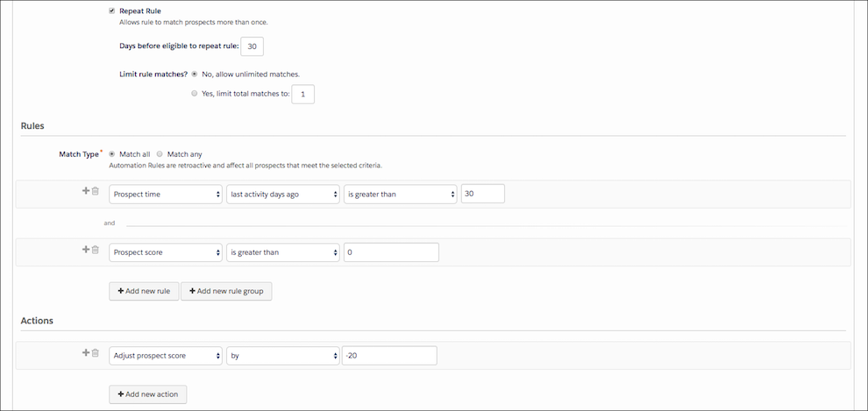Screen dimensions: 868x411
Task: Delete the Adjust prospect score action row
Action: [96, 352]
